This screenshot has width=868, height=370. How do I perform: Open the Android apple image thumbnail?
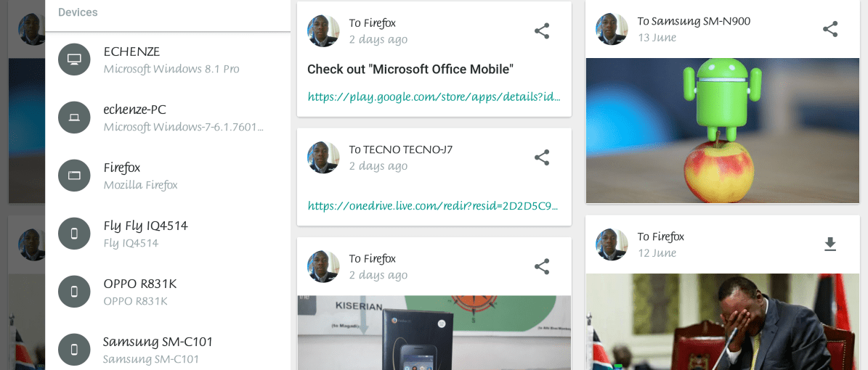click(723, 131)
